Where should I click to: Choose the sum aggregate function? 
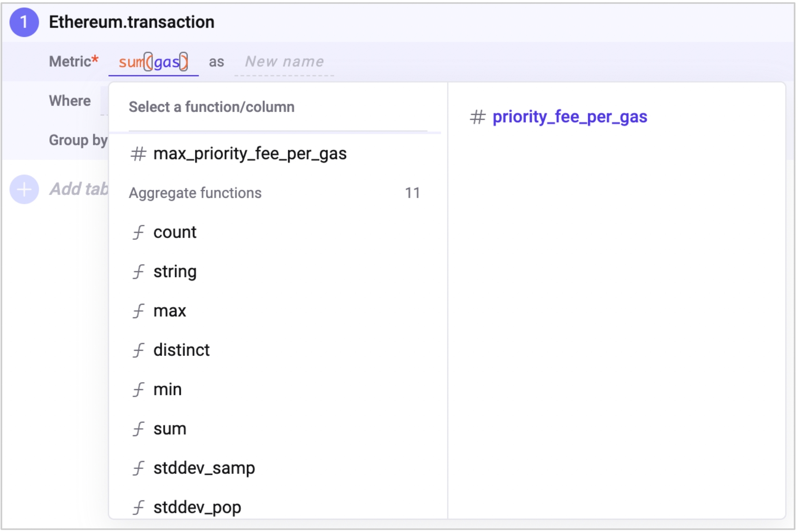click(170, 429)
